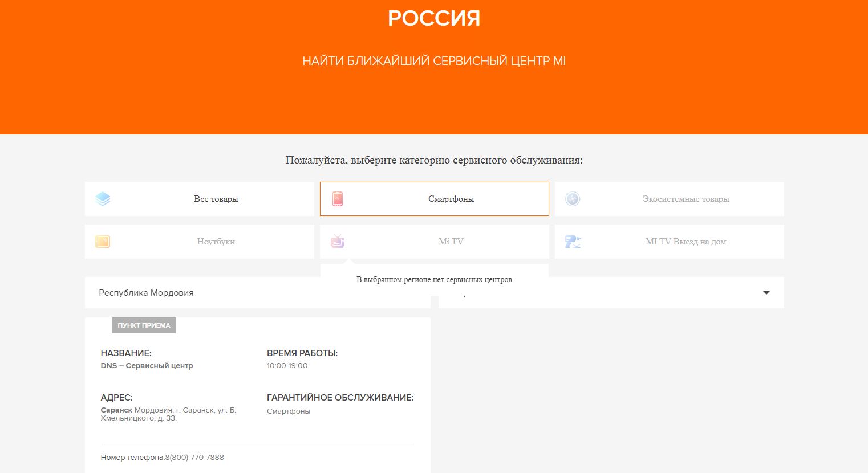Expand the city dropdown arrow
This screenshot has height=473, width=868.
pos(766,293)
